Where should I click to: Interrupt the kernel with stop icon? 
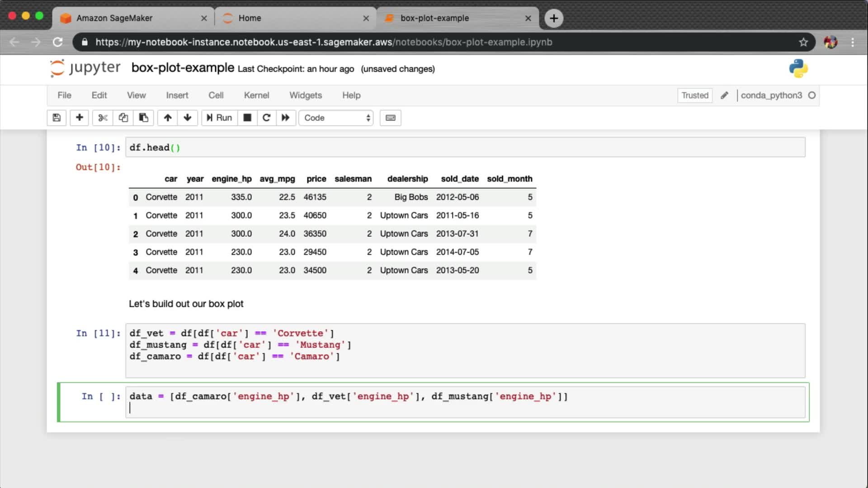247,118
